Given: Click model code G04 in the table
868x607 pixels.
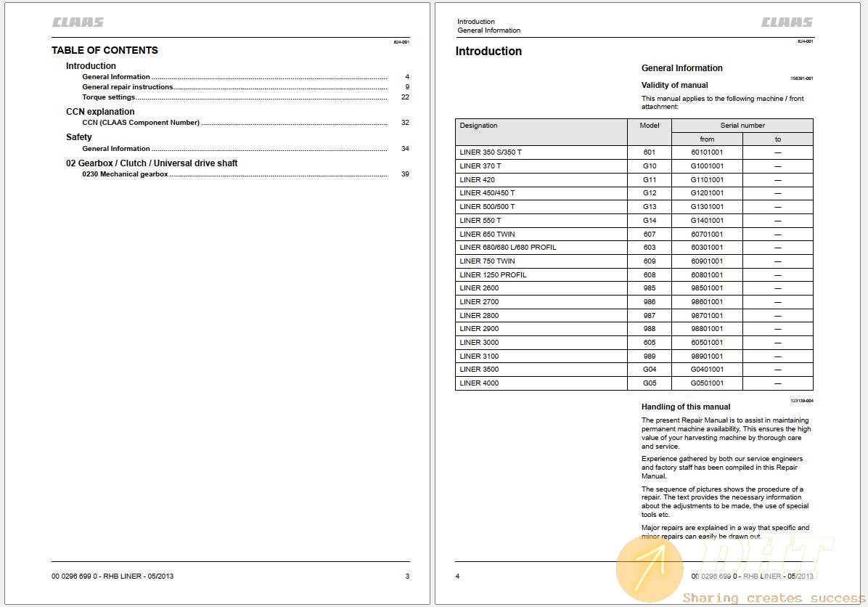Looking at the screenshot, I should point(650,370).
